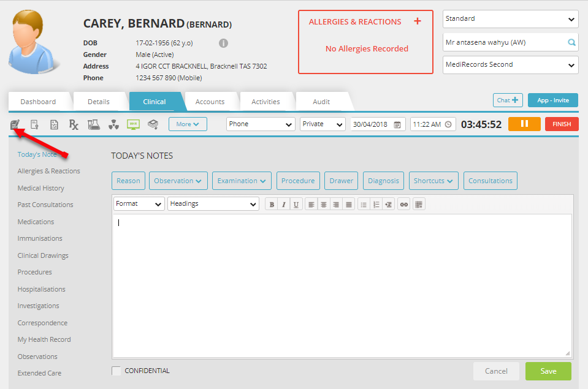
Task: Open Medications in sidebar
Action: coord(36,222)
